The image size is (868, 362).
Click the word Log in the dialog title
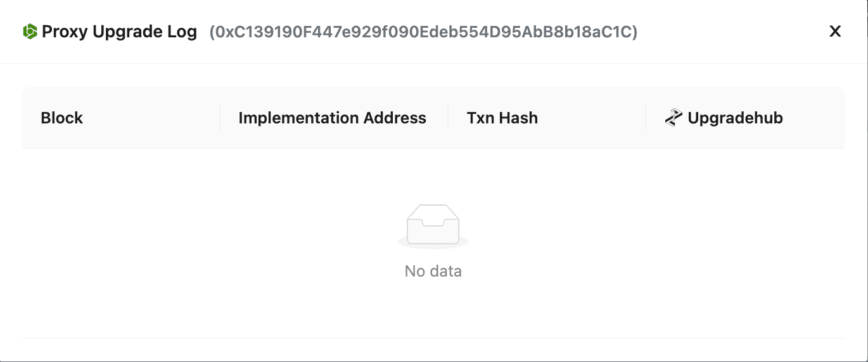click(183, 32)
